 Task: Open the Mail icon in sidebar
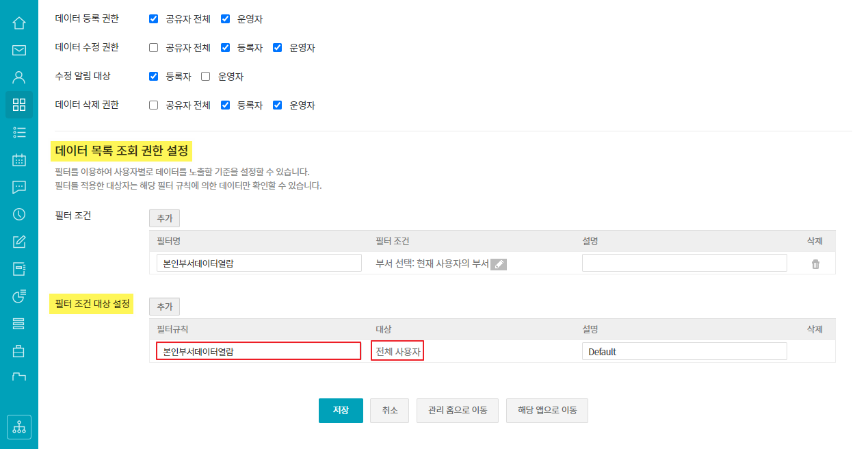tap(19, 50)
